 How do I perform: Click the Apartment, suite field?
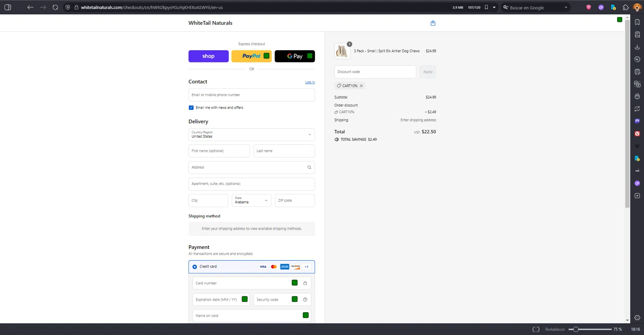252,184
